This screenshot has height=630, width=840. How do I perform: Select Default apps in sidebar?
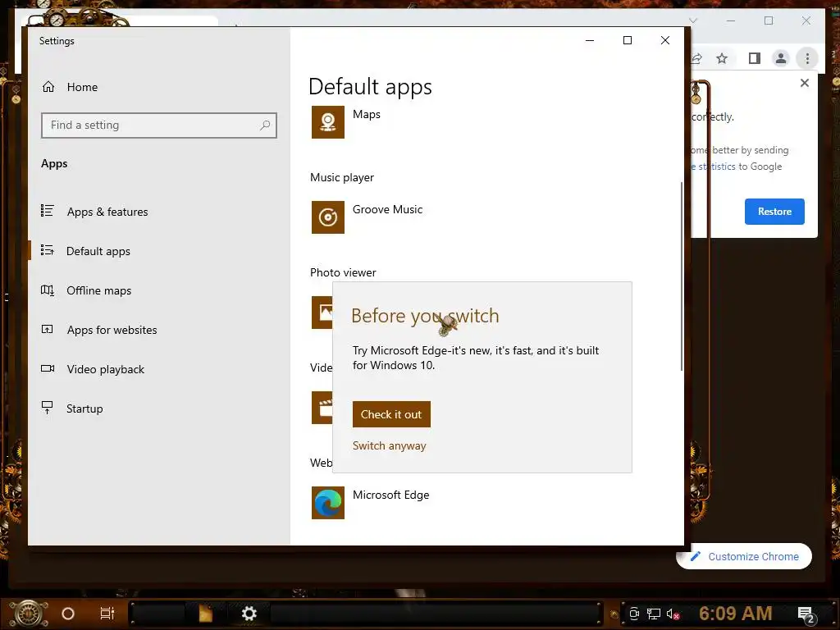tap(85, 251)
